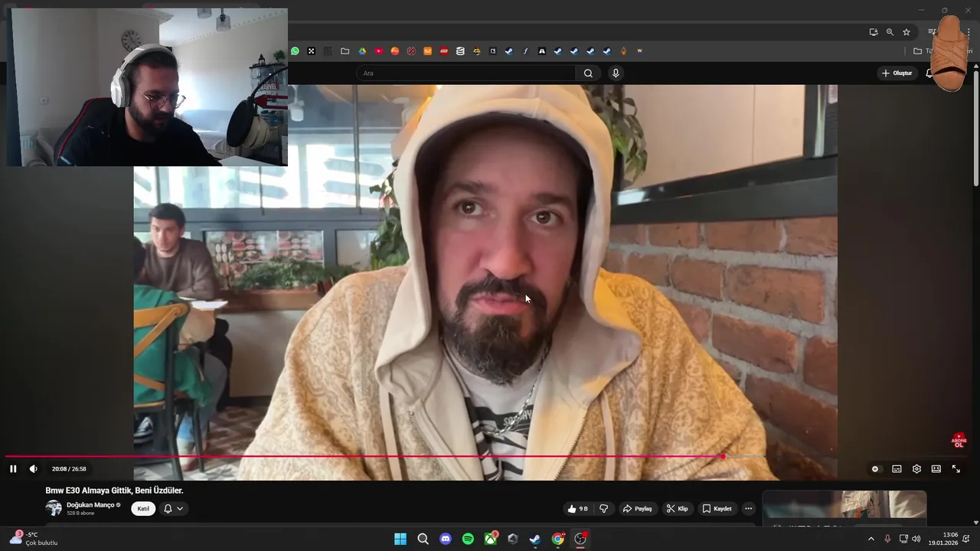This screenshot has width=980, height=551.
Task: Enter fullscreen mode in the player
Action: (955, 469)
